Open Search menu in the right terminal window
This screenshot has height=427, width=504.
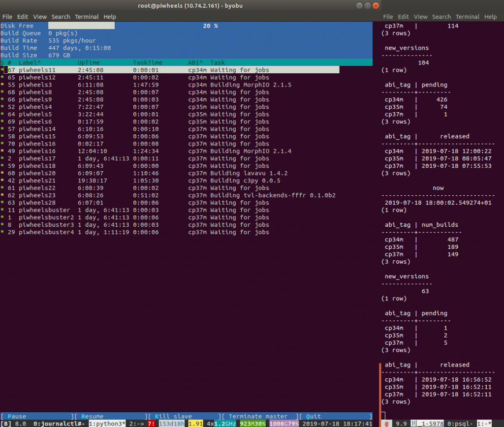441,17
